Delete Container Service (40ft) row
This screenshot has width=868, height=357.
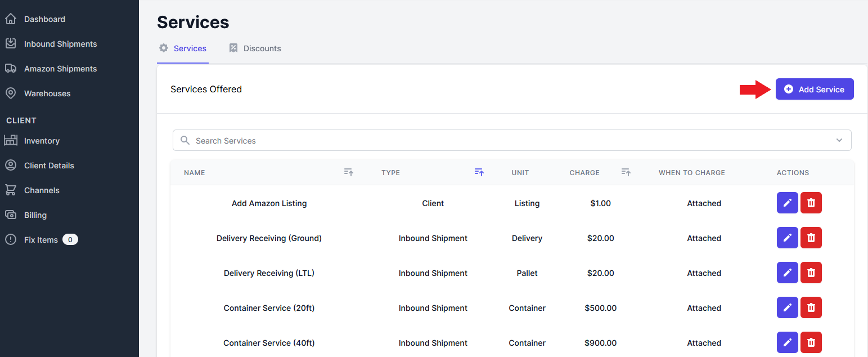point(811,342)
